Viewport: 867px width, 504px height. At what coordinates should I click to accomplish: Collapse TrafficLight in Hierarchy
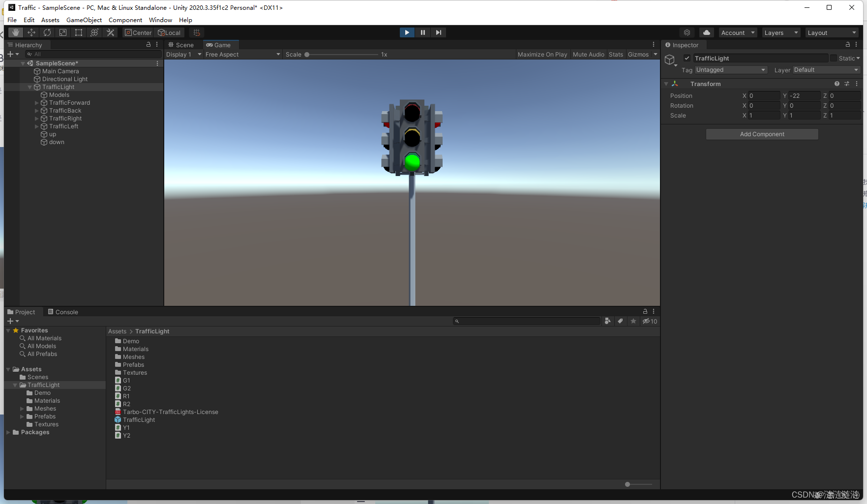tap(30, 87)
